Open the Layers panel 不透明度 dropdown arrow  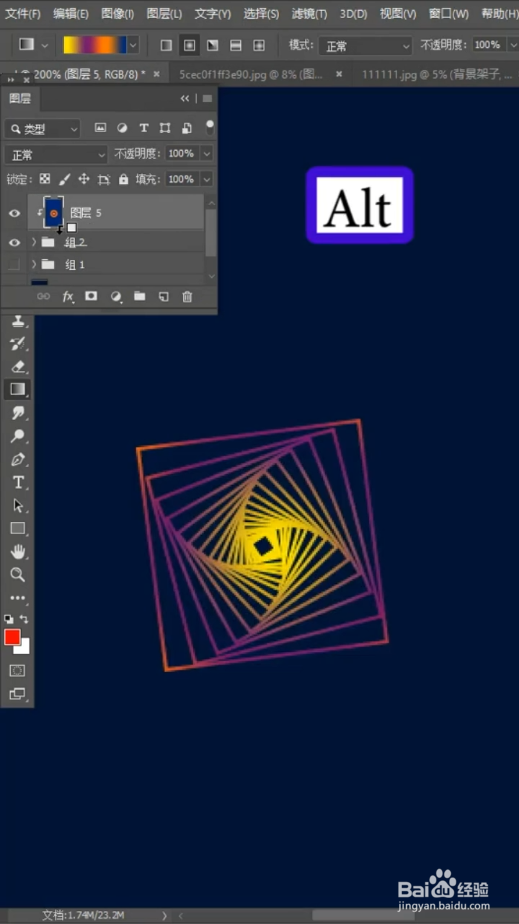coord(207,154)
